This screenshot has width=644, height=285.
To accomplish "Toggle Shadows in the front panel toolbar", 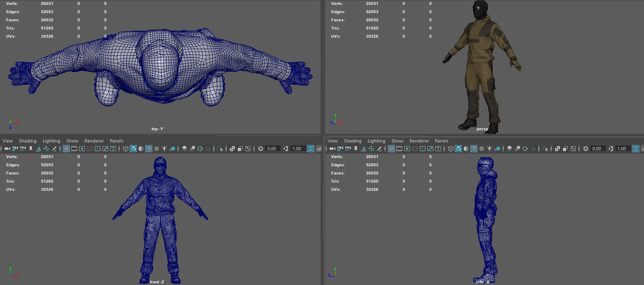I will [173, 149].
